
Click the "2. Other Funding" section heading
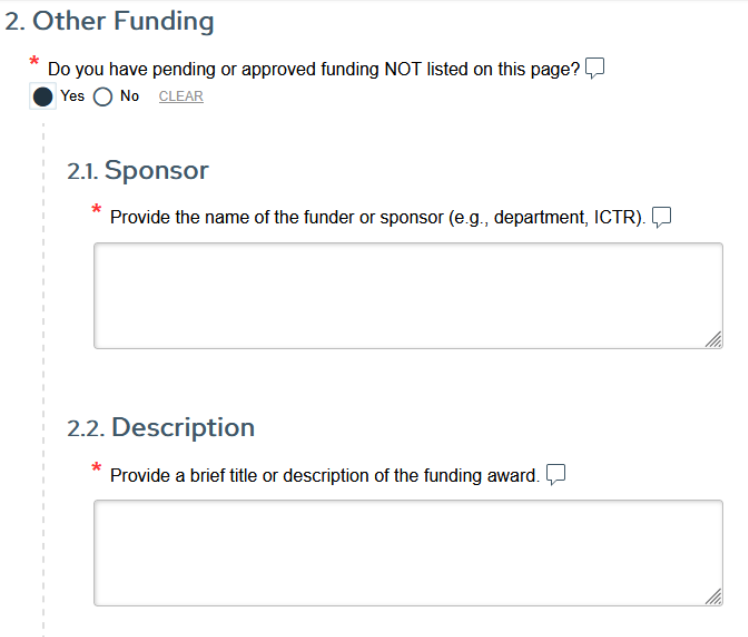pyautogui.click(x=109, y=22)
